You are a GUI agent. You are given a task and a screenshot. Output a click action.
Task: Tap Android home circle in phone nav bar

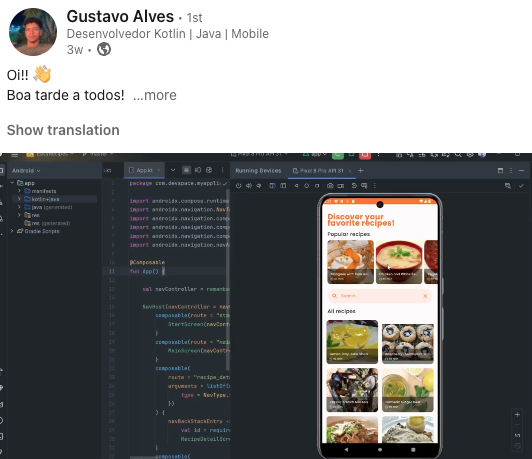tap(380, 450)
